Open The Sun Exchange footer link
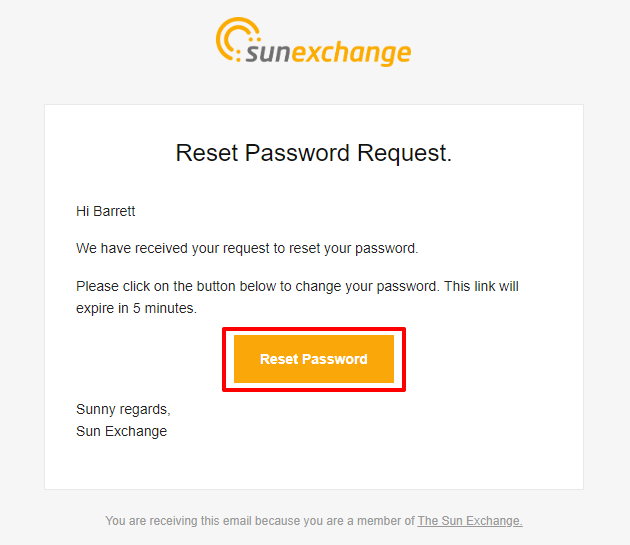The width and height of the screenshot is (630, 545). tap(470, 521)
